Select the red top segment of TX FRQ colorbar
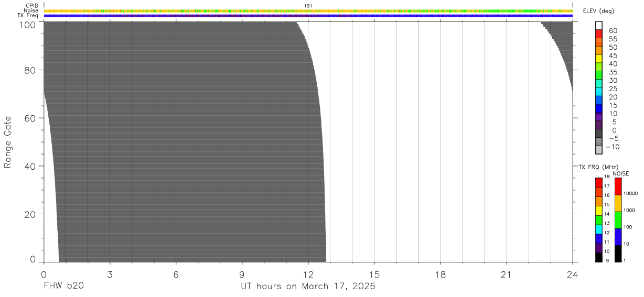The width and height of the screenshot is (644, 297). tap(599, 183)
